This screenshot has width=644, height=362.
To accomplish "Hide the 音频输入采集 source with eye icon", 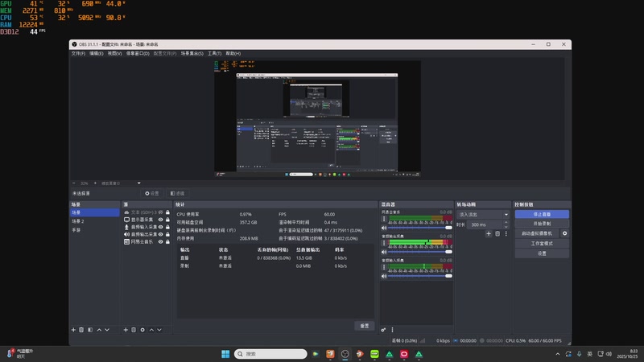I will [160, 227].
